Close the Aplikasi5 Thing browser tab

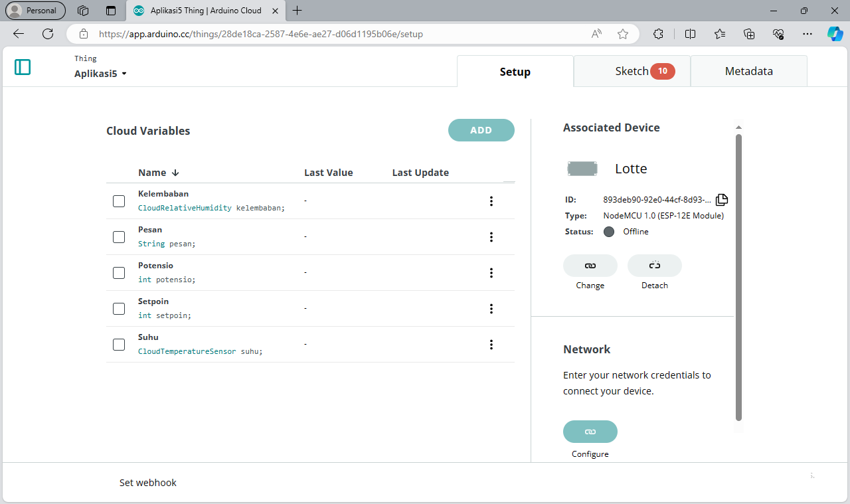click(x=275, y=11)
